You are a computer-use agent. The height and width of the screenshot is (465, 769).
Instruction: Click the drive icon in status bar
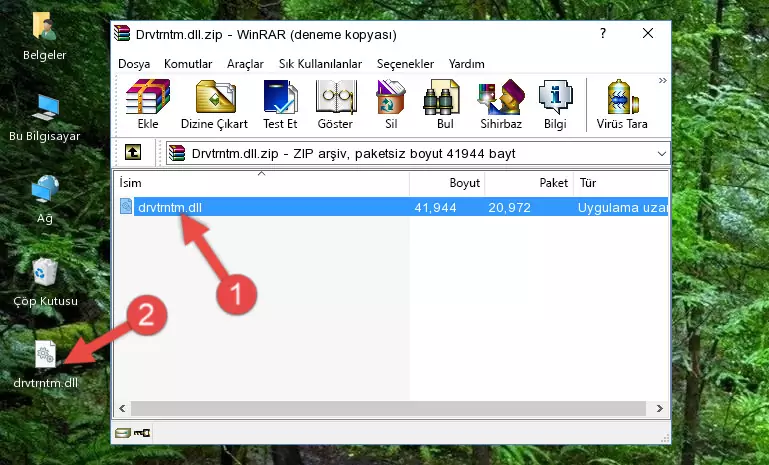pos(123,433)
